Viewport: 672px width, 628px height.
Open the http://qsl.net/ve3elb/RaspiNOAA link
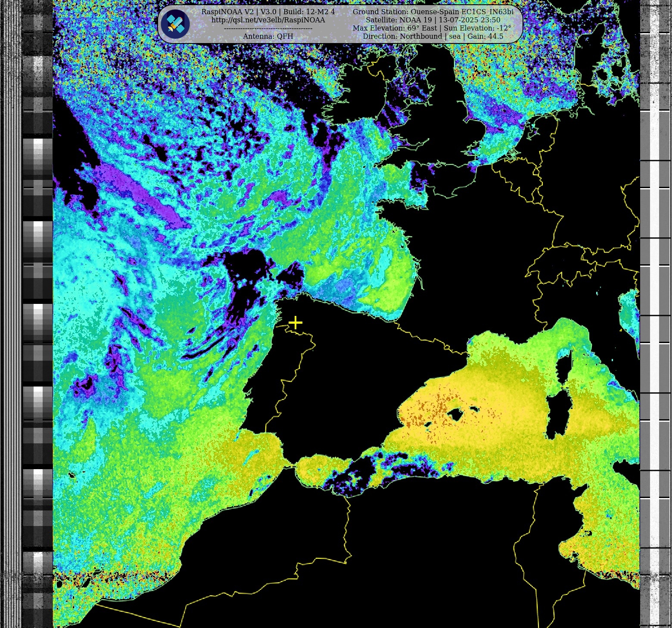[268, 20]
